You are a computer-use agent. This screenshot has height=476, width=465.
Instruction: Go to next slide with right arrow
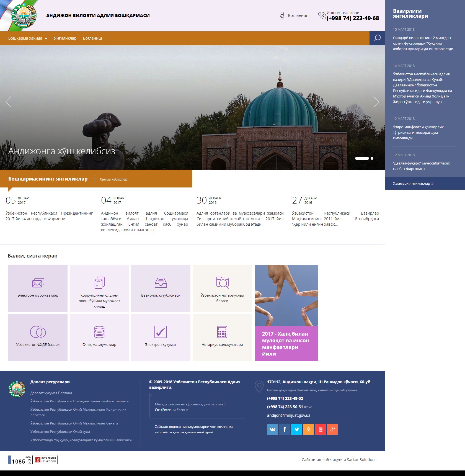click(x=376, y=102)
